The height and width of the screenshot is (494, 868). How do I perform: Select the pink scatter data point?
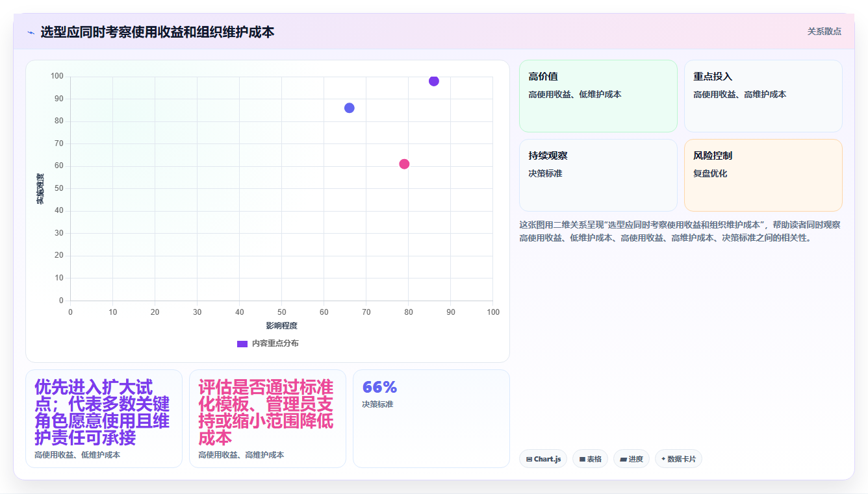coord(404,164)
